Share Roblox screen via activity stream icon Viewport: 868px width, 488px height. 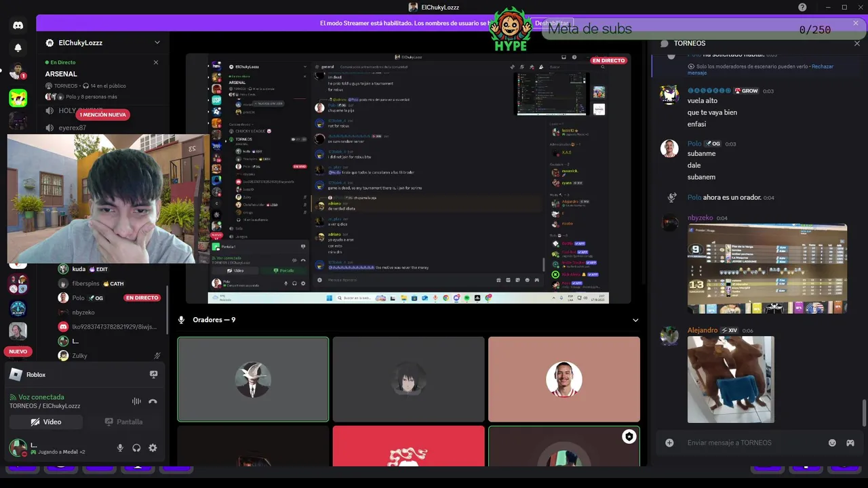(x=153, y=374)
